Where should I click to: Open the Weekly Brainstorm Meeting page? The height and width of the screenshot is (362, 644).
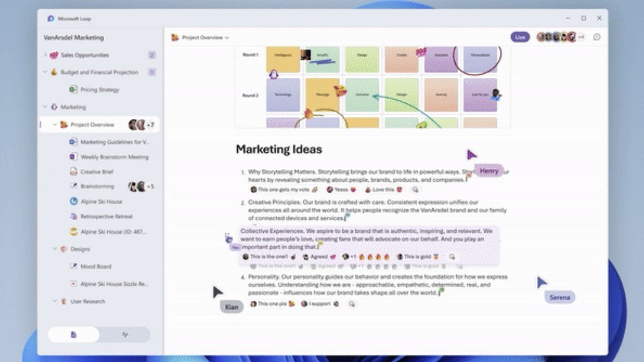coord(115,157)
